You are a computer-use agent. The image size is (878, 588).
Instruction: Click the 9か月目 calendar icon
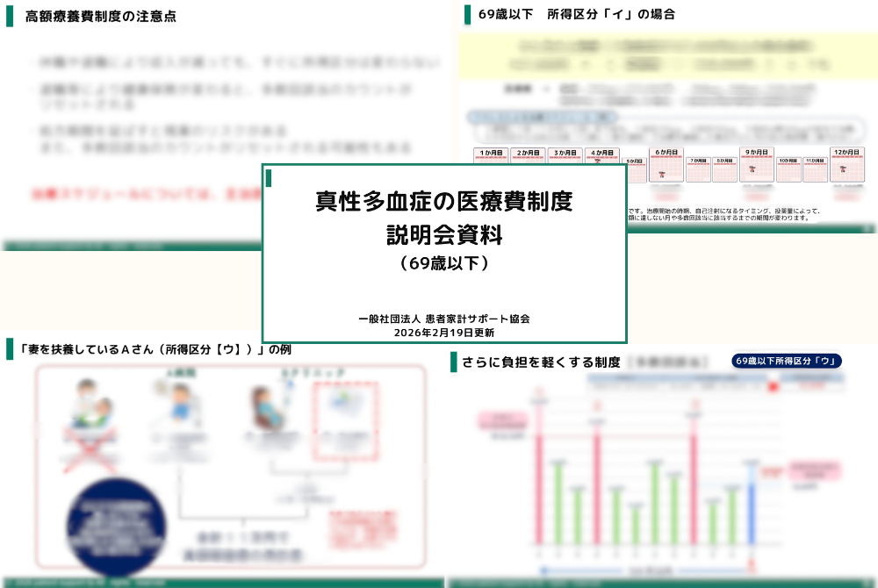tap(756, 165)
